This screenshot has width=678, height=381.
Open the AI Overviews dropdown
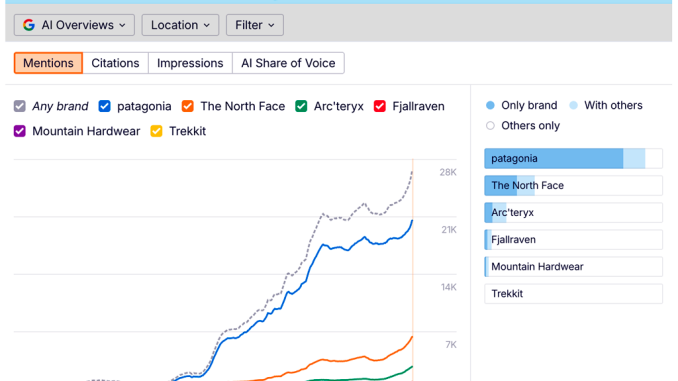click(x=74, y=25)
